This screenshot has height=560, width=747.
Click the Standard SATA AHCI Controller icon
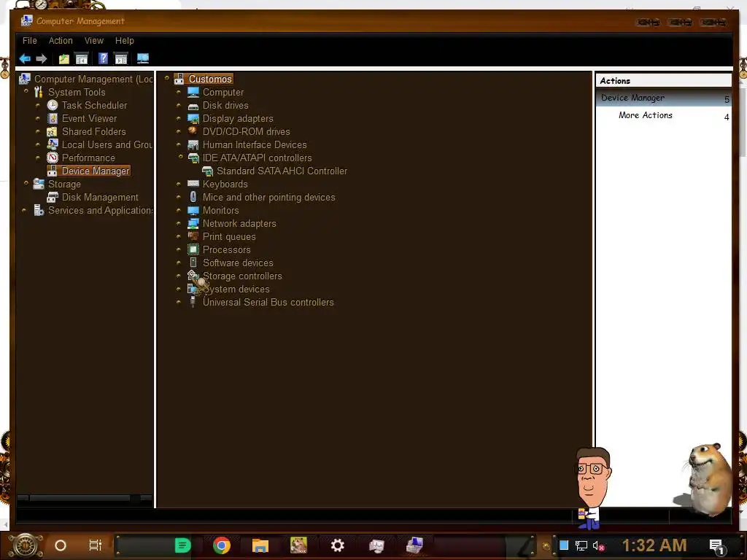(207, 171)
